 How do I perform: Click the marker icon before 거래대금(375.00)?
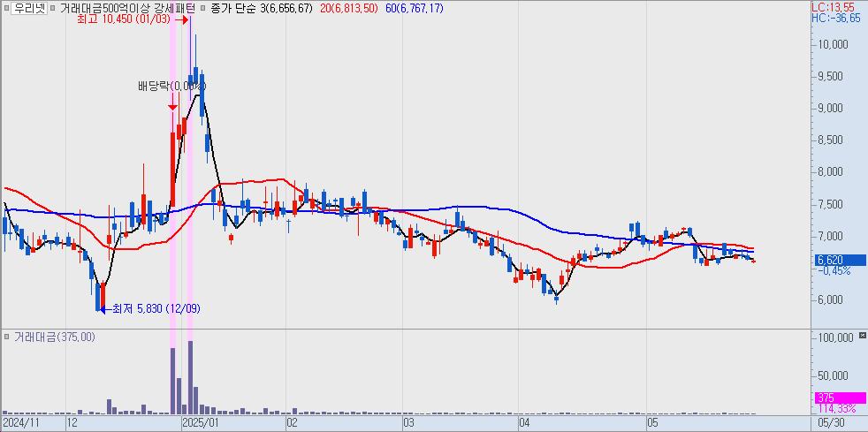tap(6, 337)
